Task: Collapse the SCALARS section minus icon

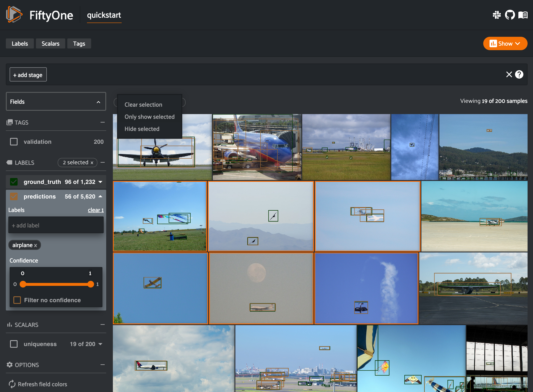Action: (x=102, y=324)
